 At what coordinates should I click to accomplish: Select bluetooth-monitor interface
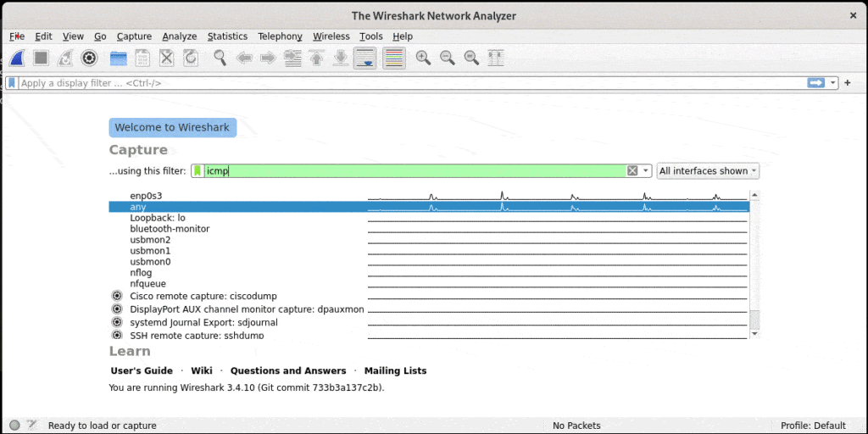click(428, 229)
